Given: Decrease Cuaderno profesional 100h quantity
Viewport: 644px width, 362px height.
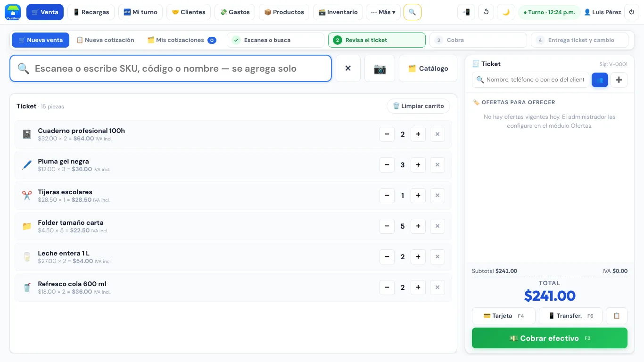Looking at the screenshot, I should click(x=387, y=134).
